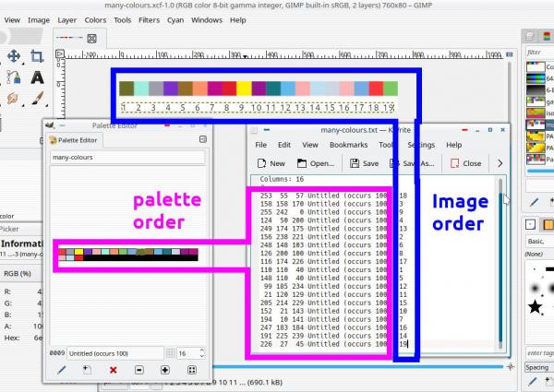Click the many-colours palette name field
This screenshot has height=392, width=554.
tap(127, 158)
